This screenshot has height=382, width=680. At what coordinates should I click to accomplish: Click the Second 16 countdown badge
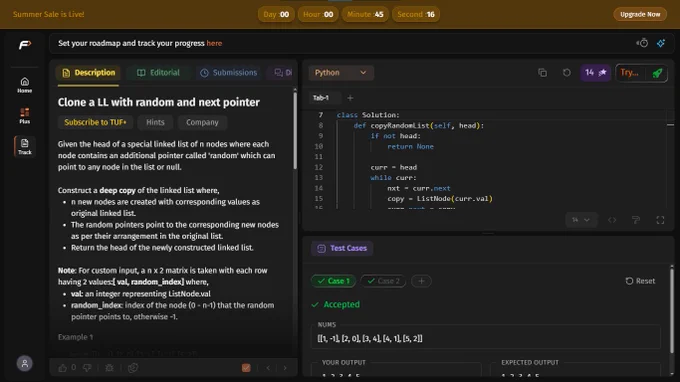[416, 14]
